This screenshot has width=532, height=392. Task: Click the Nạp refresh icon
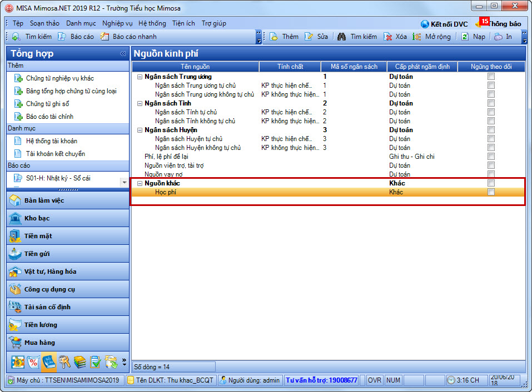coord(465,37)
